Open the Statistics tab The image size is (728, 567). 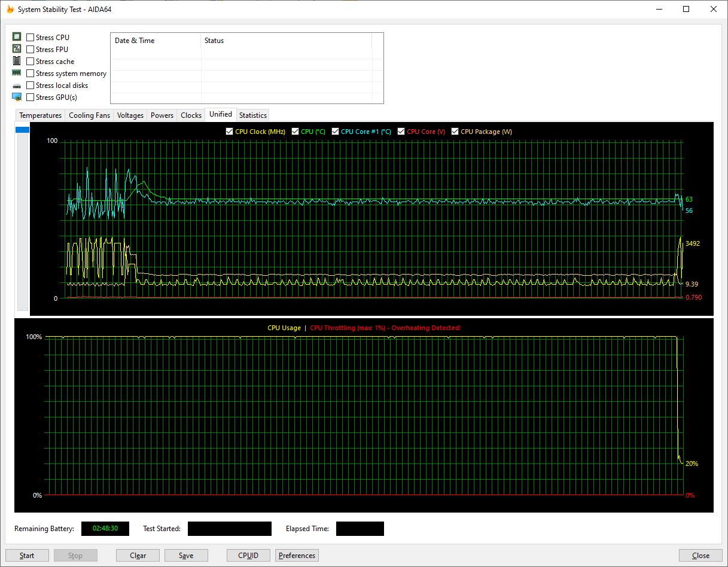[252, 115]
